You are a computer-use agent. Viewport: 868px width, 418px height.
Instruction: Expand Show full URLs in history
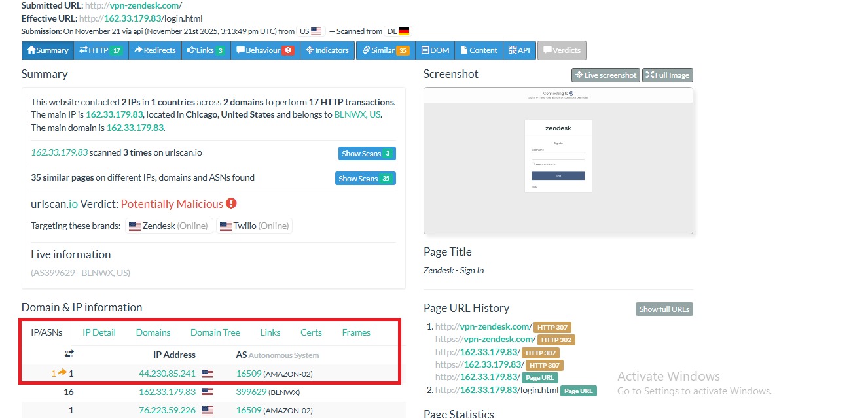pyautogui.click(x=664, y=309)
